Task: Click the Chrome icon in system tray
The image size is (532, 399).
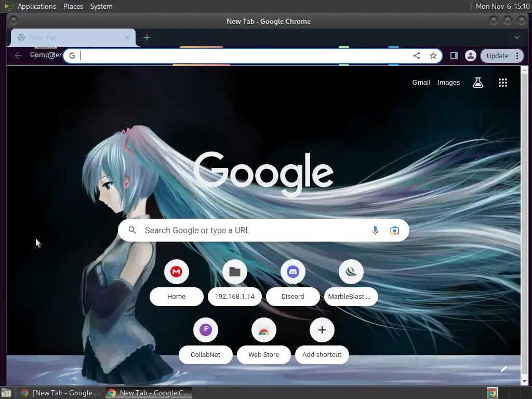Action: [492, 393]
